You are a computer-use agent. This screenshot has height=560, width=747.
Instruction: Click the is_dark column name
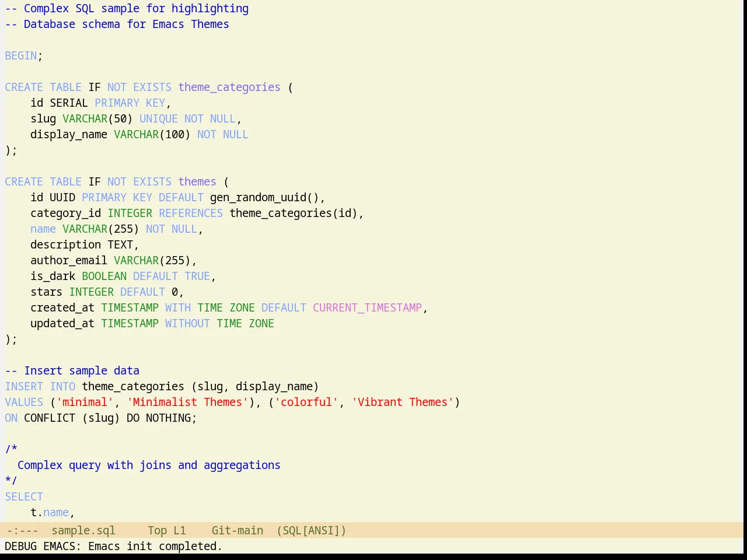coord(53,276)
